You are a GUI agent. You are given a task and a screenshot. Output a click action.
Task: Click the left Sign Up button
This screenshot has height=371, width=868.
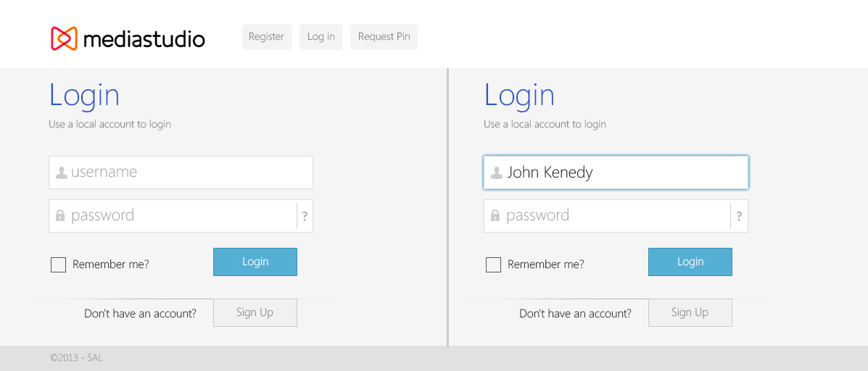[x=255, y=312]
